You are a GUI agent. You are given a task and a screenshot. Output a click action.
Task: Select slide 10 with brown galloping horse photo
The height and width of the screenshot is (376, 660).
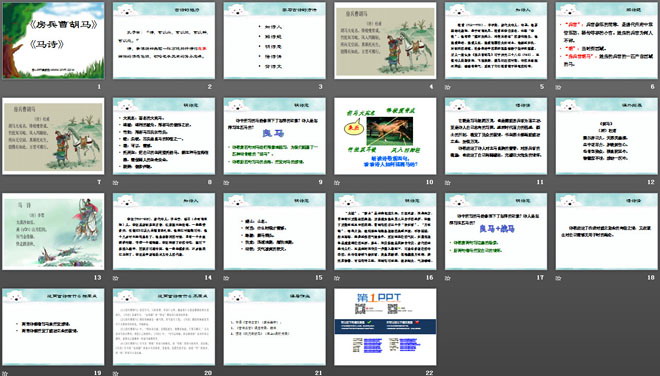(x=385, y=136)
